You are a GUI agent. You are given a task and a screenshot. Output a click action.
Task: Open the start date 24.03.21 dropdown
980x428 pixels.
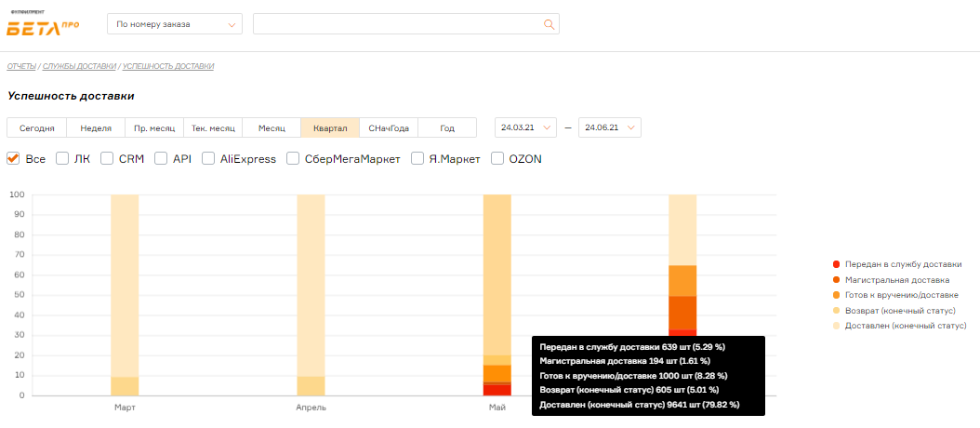pos(525,127)
